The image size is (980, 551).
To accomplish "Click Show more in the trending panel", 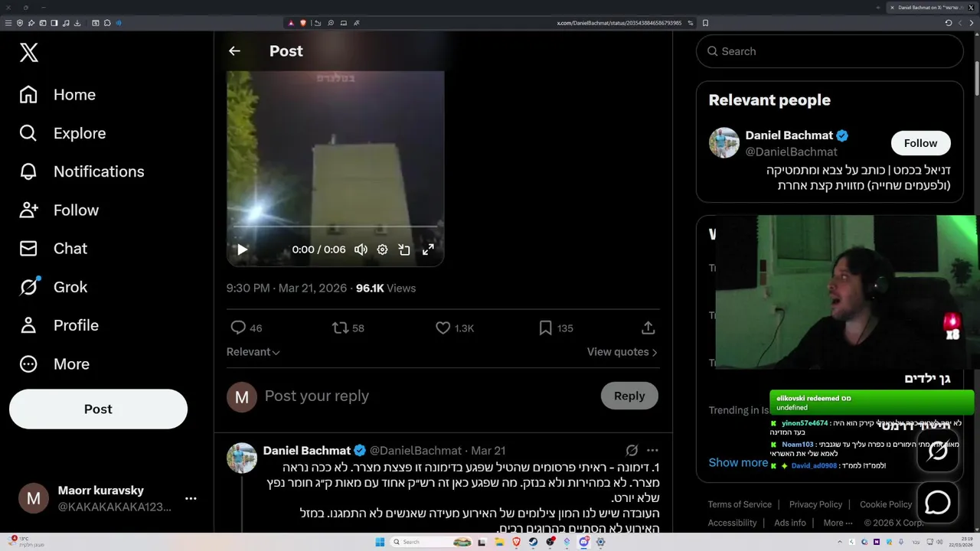I will [x=738, y=462].
